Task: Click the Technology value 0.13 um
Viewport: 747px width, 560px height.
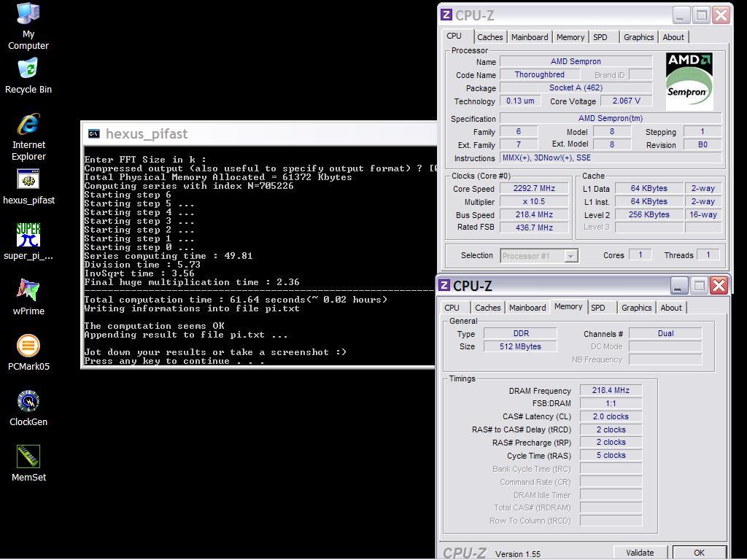Action: tap(519, 101)
